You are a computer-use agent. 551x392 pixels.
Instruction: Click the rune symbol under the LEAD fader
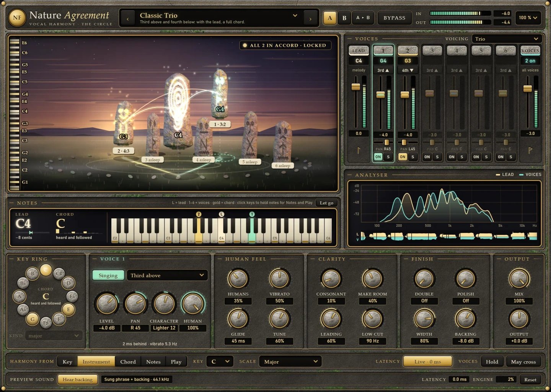[359, 150]
